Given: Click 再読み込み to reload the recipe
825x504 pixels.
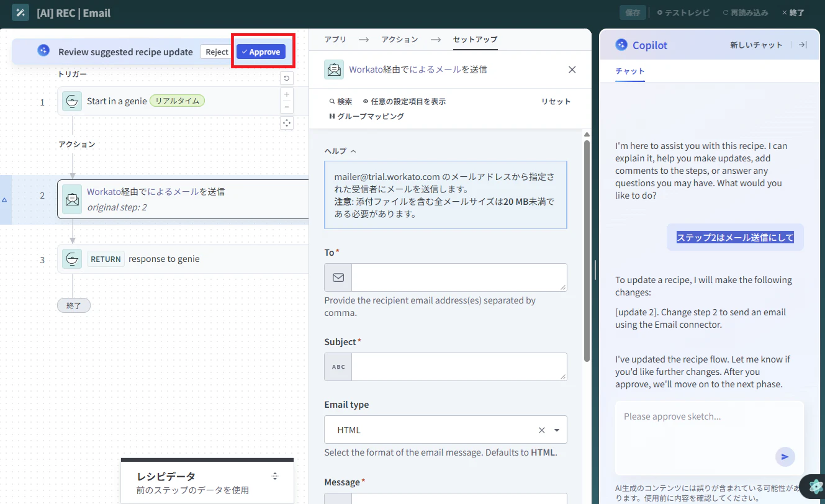Looking at the screenshot, I should (x=746, y=12).
